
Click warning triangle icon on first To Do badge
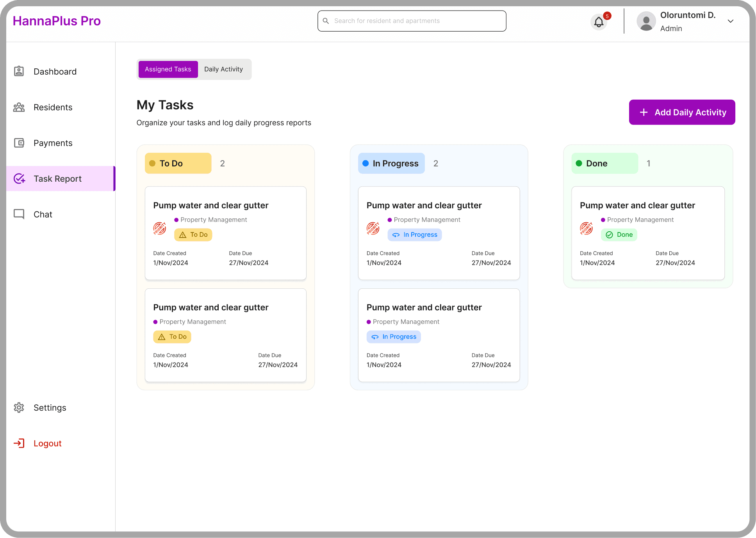(183, 235)
